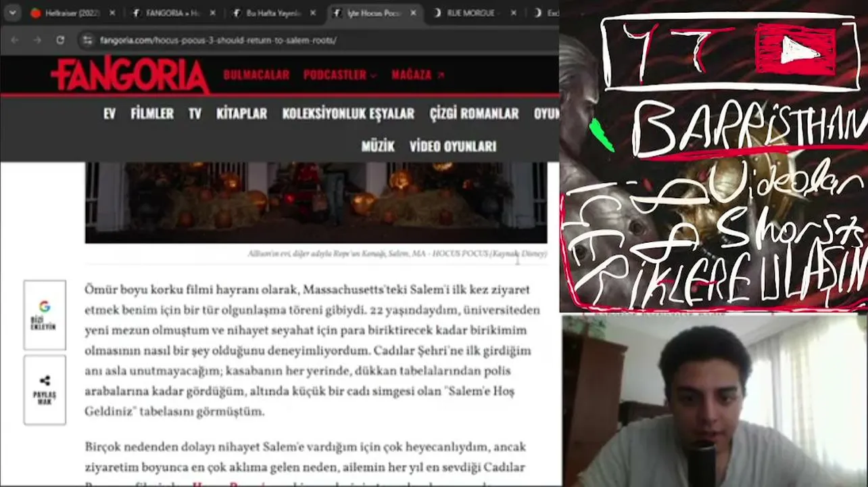Go forward to the next page

click(x=37, y=40)
